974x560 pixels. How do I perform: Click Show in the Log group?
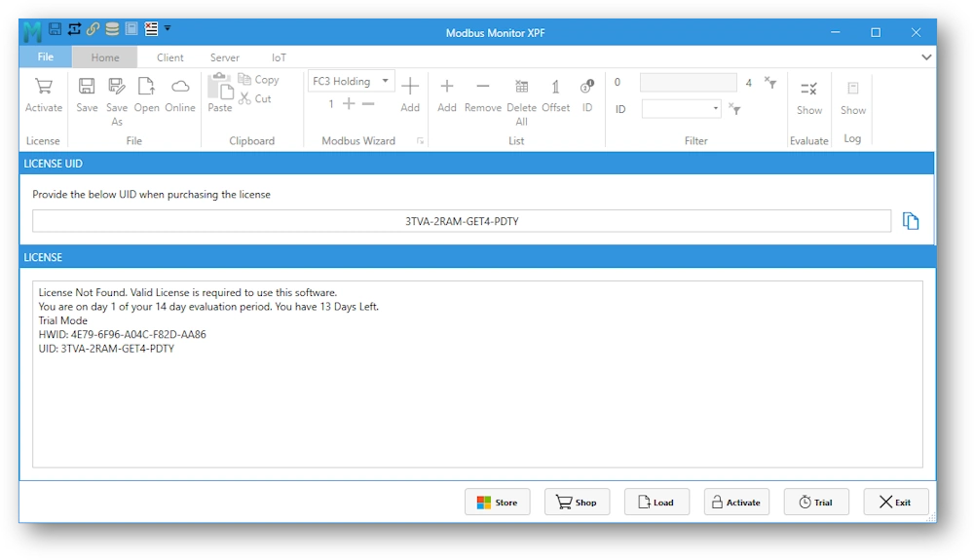tap(853, 97)
